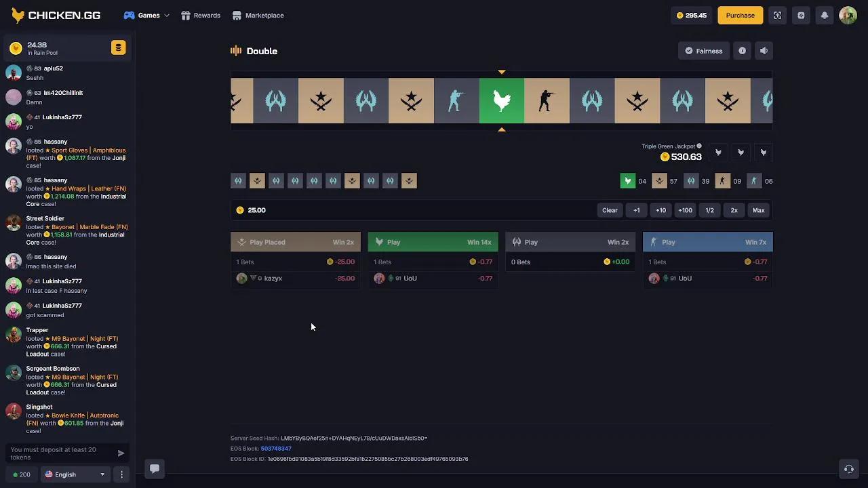Click Street Soldier username in chat

coord(45,219)
